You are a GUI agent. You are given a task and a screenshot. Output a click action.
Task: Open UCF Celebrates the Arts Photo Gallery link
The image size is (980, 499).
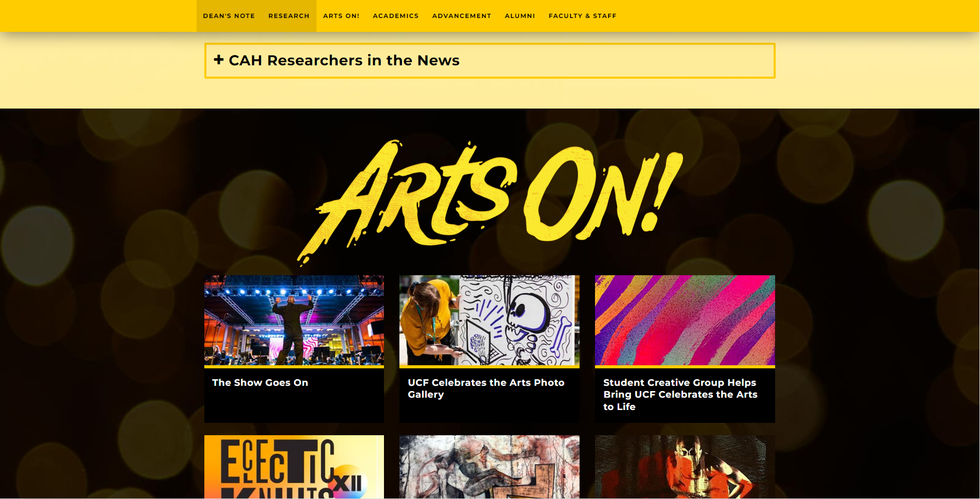(486, 388)
